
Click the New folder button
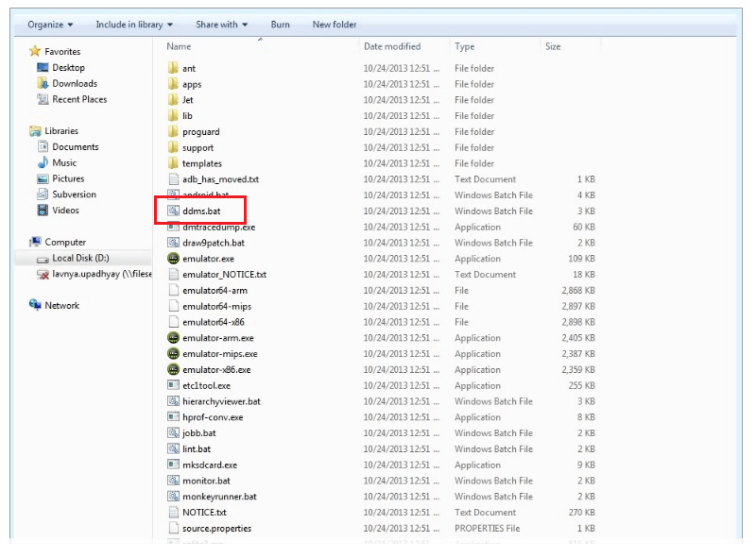coord(335,25)
